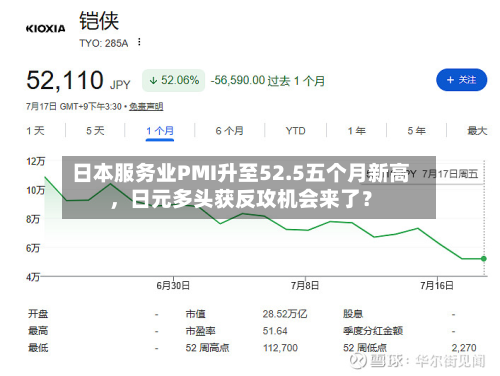
Task: Click the 52.06% change badge
Action: click(x=174, y=80)
